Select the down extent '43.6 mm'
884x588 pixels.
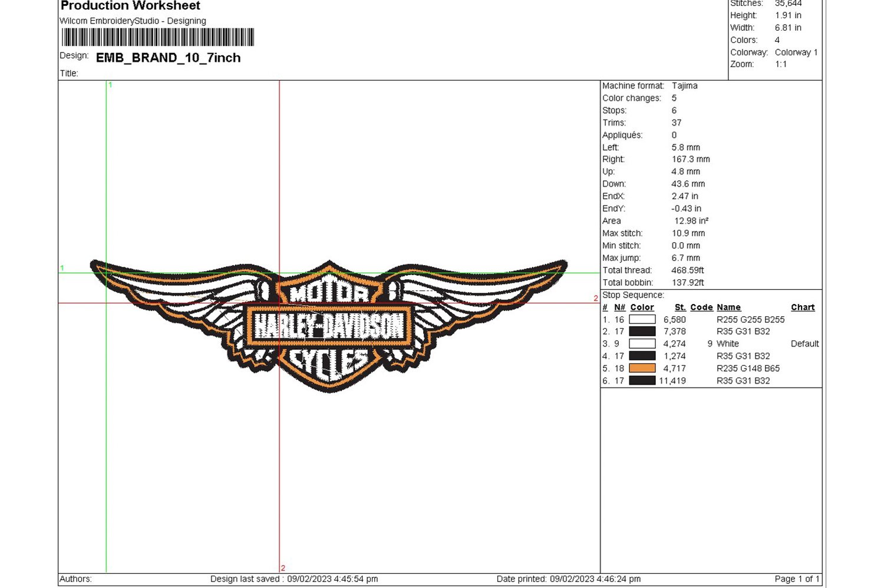click(688, 184)
